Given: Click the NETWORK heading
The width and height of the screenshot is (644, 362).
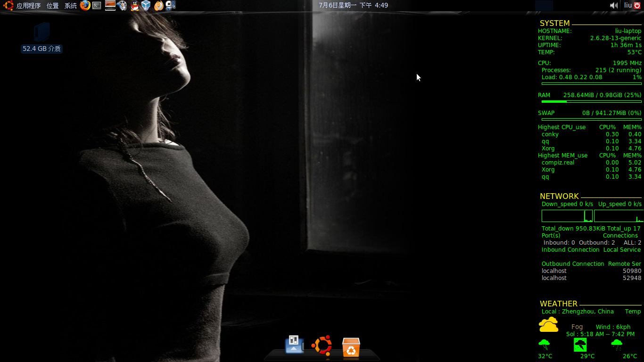Looking at the screenshot, I should (559, 196).
